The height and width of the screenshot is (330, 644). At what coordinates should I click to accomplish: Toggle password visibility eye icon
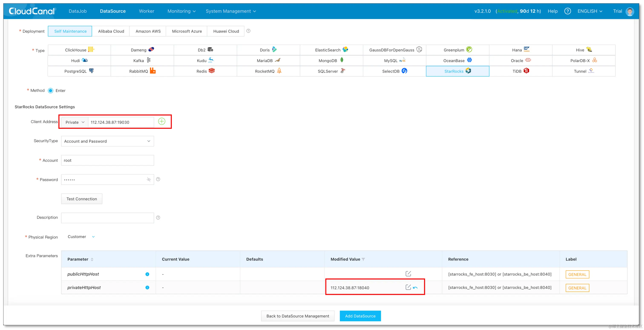click(149, 179)
